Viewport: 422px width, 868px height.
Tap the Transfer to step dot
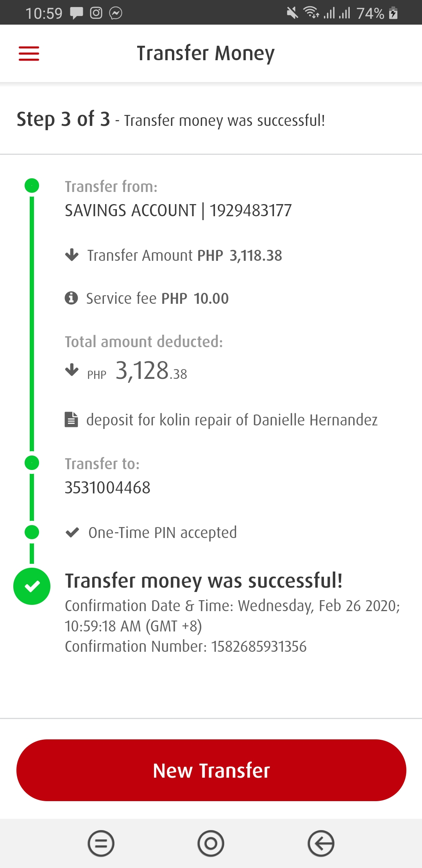pos(32,463)
